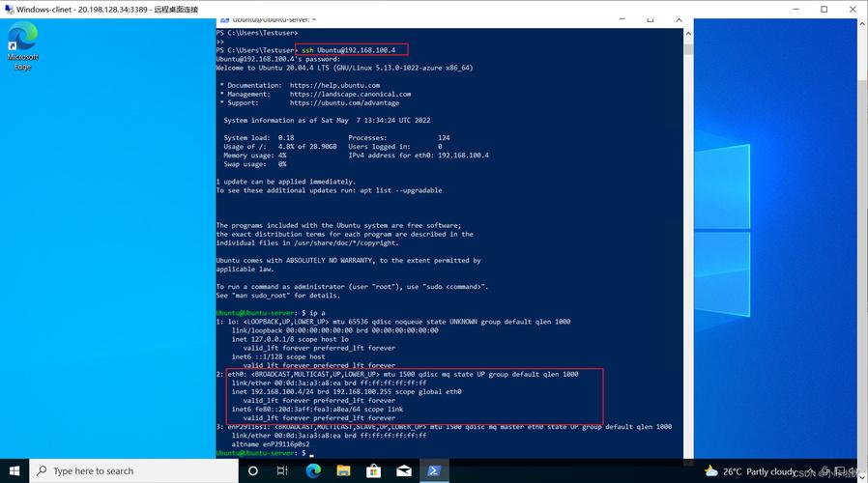Open the weather widget showing 26°C Partly cloudy
The width and height of the screenshot is (868, 483).
click(x=749, y=471)
